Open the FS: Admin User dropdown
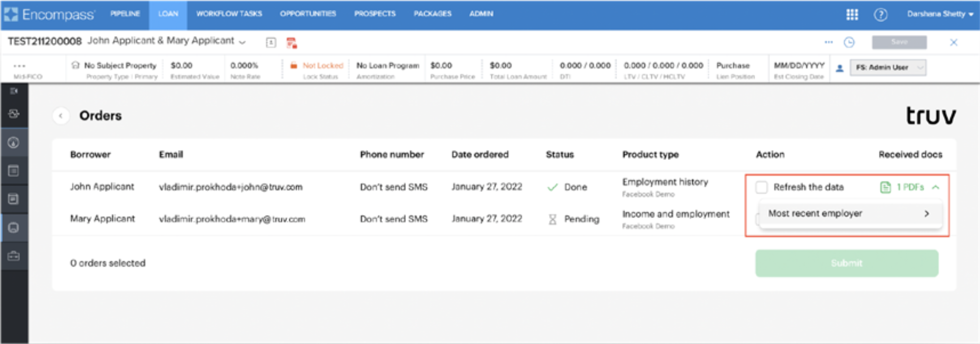This screenshot has width=980, height=344. (888, 68)
